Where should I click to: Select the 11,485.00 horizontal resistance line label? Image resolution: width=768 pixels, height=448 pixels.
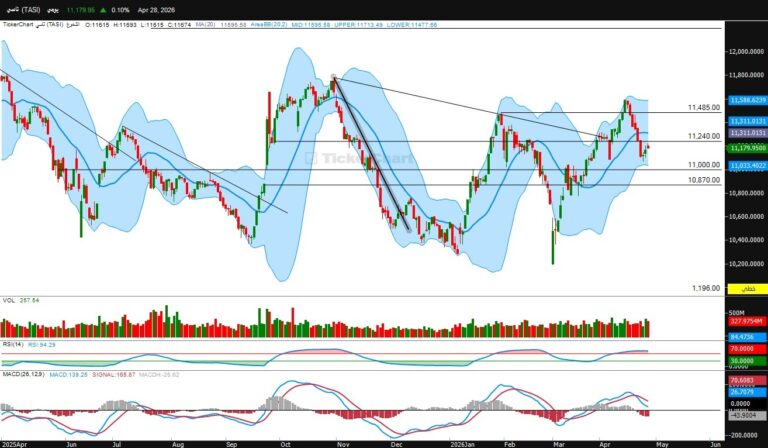(704, 108)
